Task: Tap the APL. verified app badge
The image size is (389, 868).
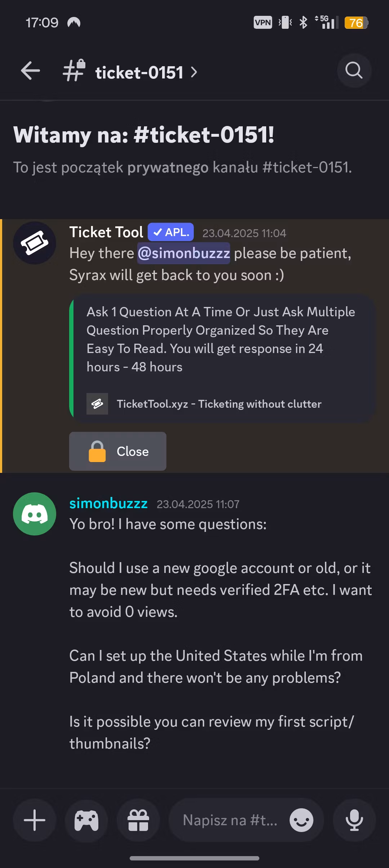Action: [x=171, y=232]
